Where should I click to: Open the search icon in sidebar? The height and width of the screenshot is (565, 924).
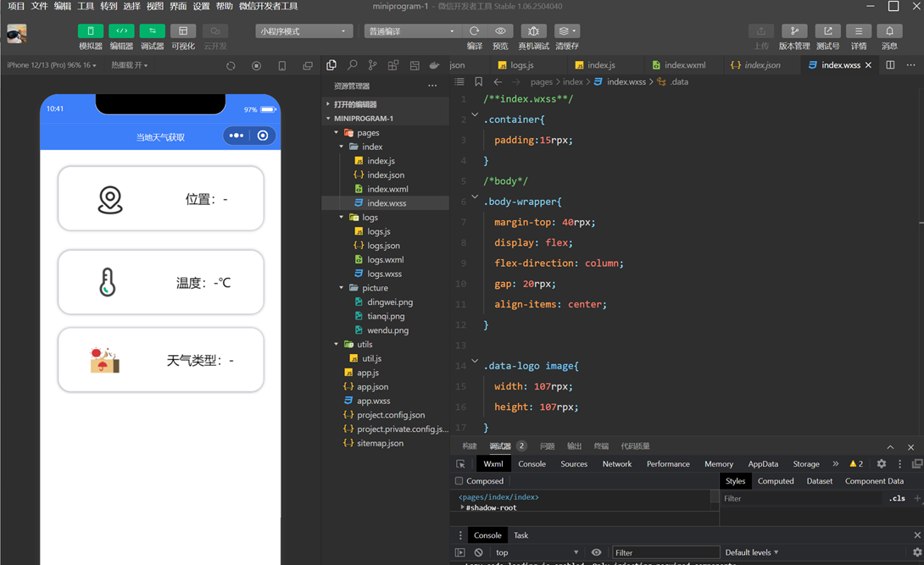(352, 65)
